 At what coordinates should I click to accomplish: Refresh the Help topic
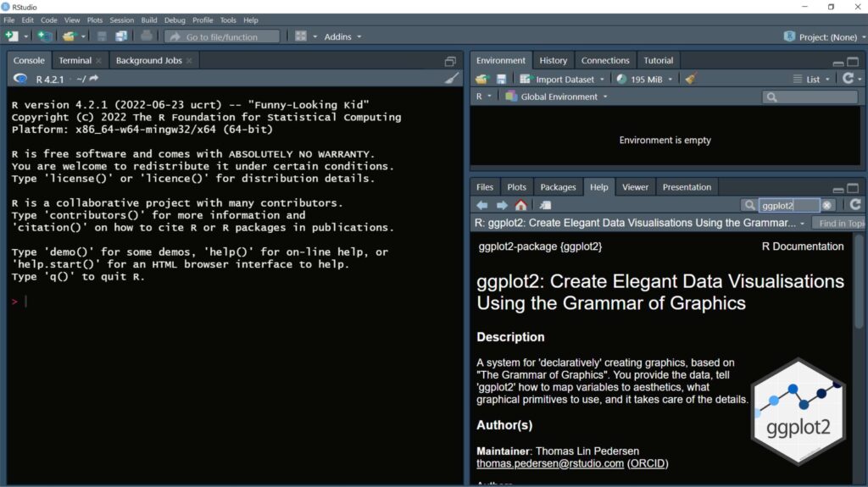point(855,205)
